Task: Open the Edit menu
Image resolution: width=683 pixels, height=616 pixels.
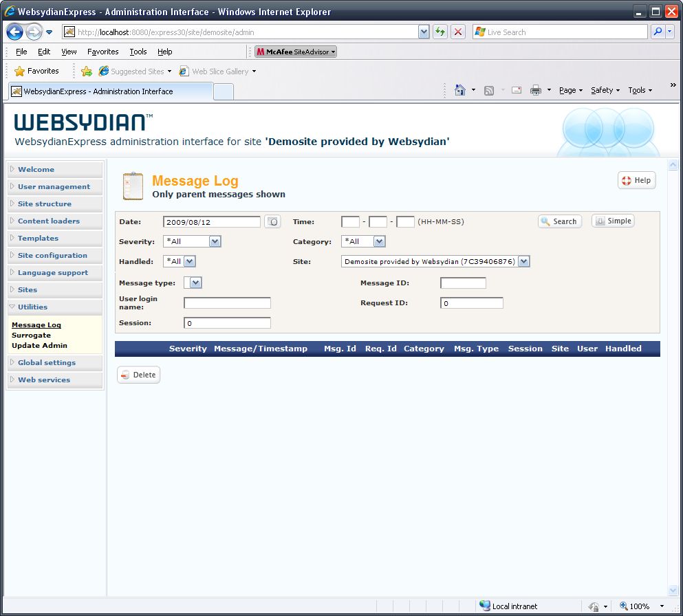Action: [44, 52]
